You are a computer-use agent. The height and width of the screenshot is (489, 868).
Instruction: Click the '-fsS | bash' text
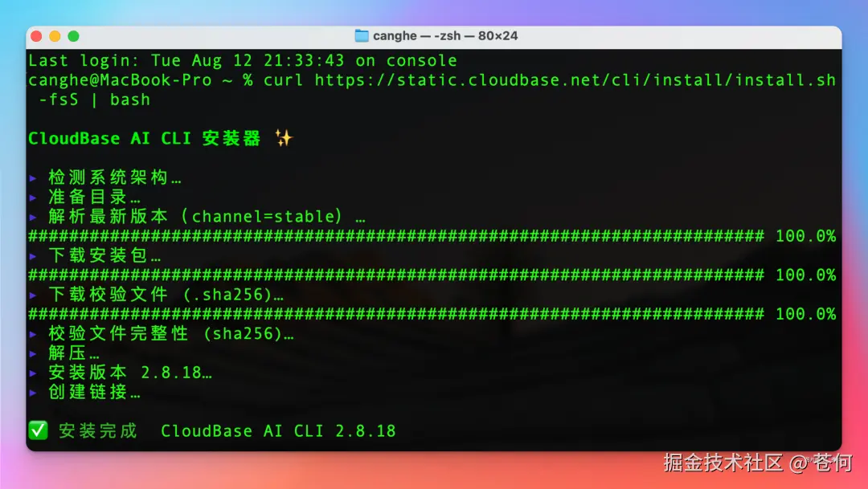(94, 100)
